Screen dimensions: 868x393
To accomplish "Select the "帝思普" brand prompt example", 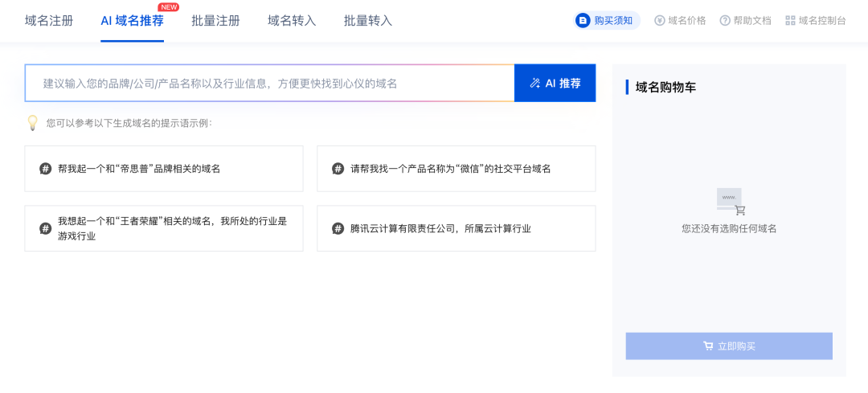I will (164, 169).
